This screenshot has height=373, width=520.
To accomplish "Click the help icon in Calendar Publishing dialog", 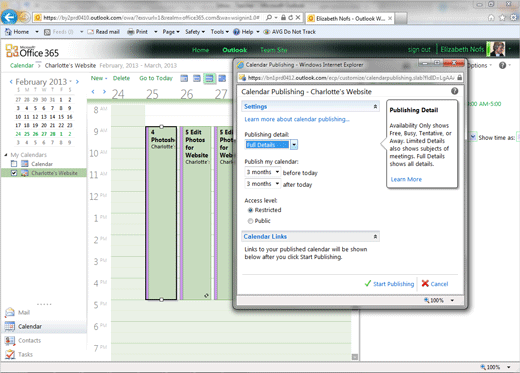I will click(454, 91).
